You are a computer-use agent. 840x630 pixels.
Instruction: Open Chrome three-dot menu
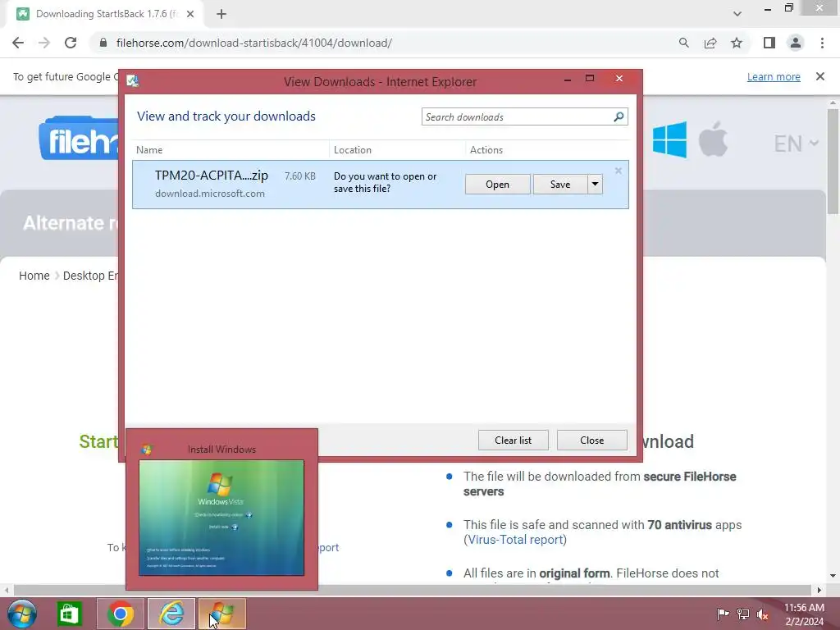(822, 43)
